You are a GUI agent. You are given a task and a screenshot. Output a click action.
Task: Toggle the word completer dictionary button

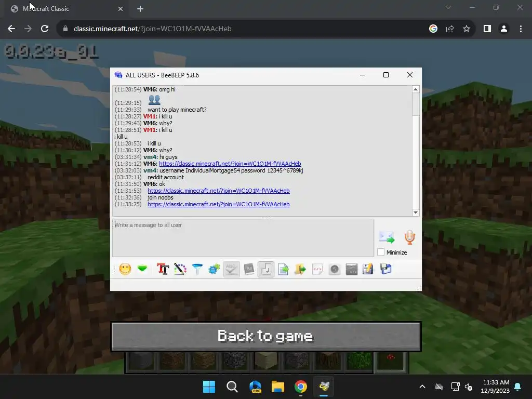tap(249, 270)
